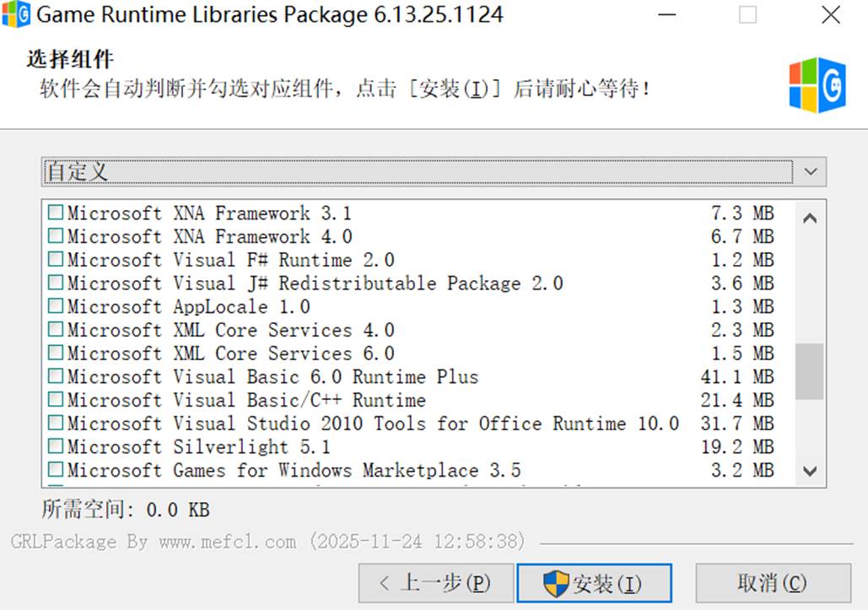
Task: Click the 7.3 MB size value
Action: 742,213
